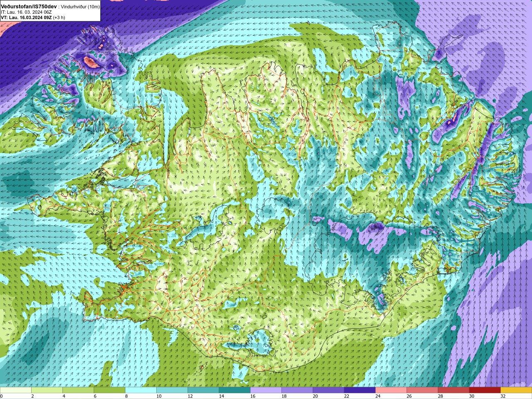Click the 26–28 salmon legend swatch

click(x=422, y=390)
